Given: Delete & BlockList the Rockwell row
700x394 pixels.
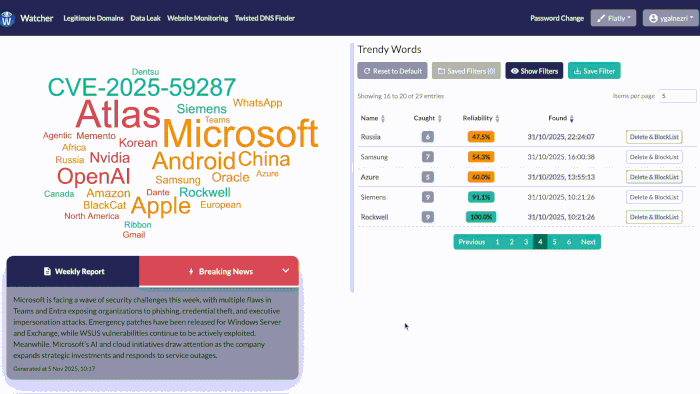Looking at the screenshot, I should click(x=654, y=217).
